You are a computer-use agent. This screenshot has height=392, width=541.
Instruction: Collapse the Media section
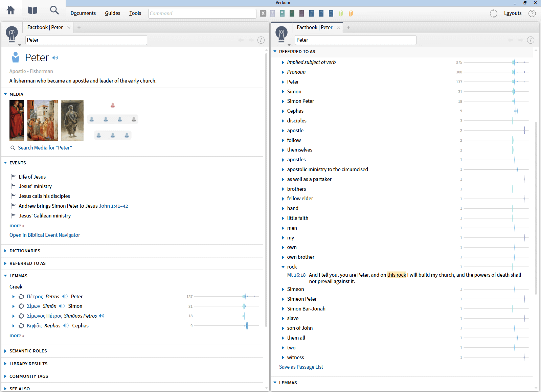click(5, 94)
